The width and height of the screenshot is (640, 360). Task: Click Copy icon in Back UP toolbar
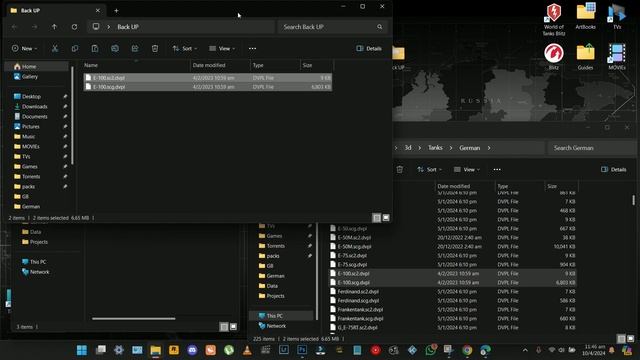(x=75, y=49)
